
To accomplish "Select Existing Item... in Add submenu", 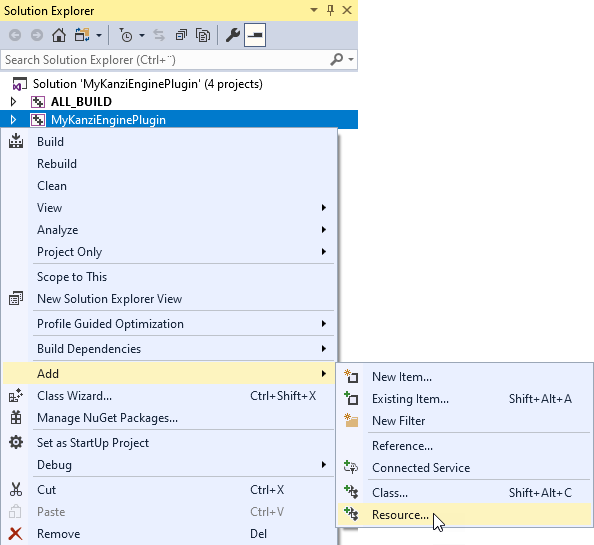I will (x=465, y=398).
